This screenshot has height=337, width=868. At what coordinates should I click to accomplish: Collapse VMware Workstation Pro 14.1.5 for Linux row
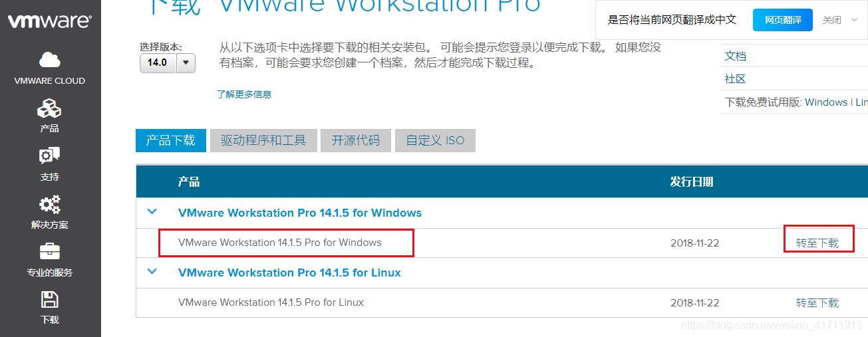[x=152, y=272]
